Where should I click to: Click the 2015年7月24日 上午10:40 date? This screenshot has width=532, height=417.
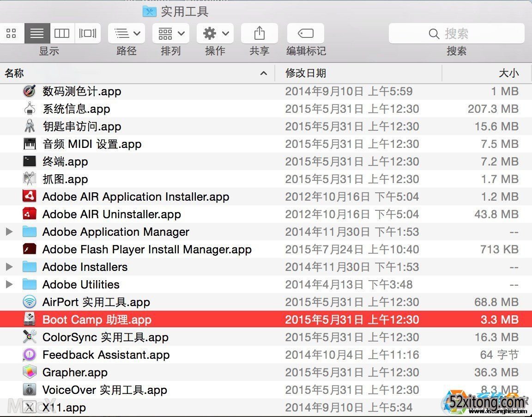pos(352,250)
